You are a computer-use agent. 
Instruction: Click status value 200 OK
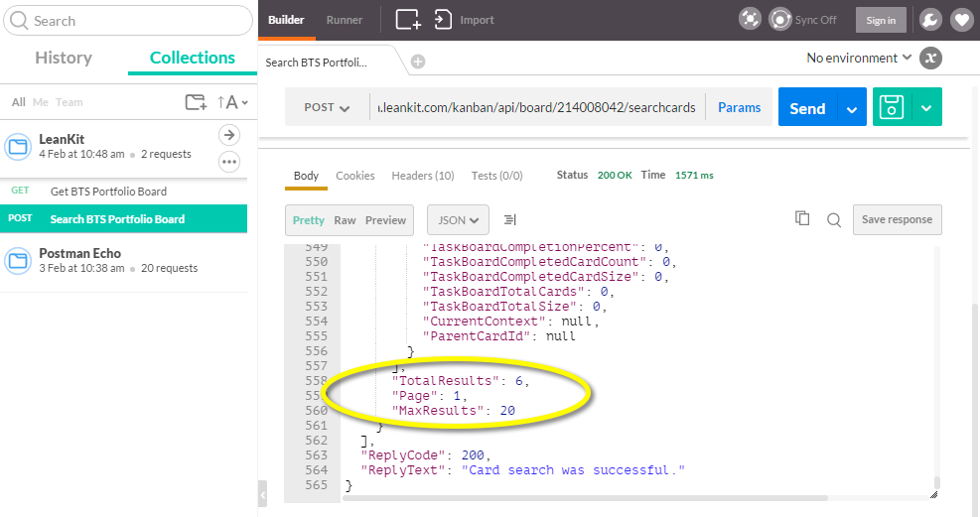pos(615,176)
